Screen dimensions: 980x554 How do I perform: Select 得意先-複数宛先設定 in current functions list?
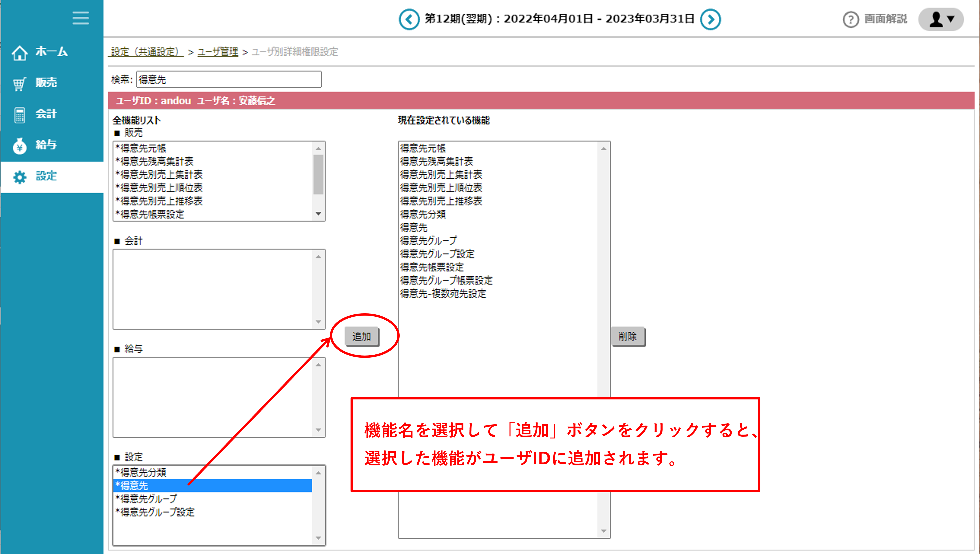(498, 294)
